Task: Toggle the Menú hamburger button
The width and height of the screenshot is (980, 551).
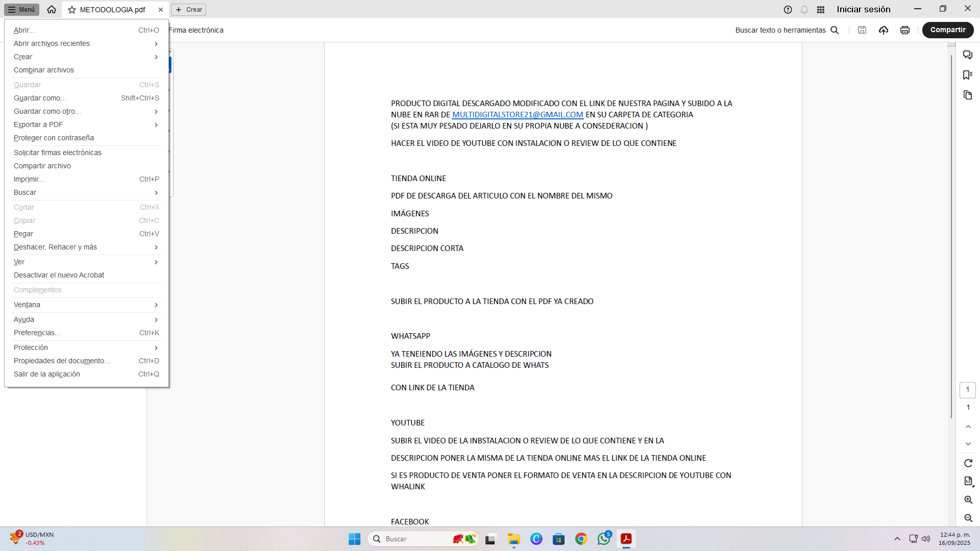Action: coord(21,10)
